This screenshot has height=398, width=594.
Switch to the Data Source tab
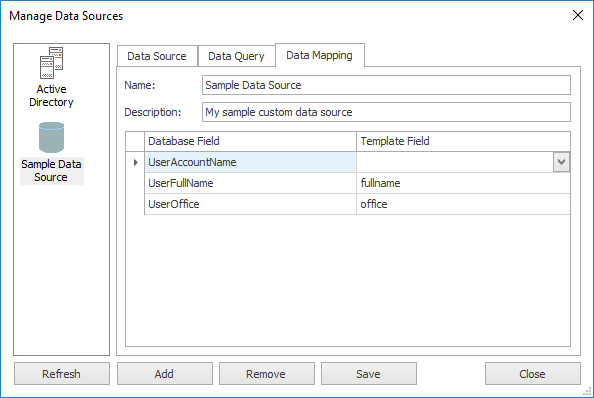(x=157, y=56)
